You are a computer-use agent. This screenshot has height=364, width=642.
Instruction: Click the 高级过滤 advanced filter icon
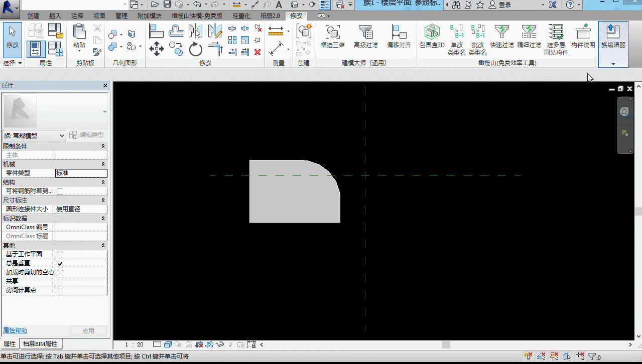[x=365, y=36]
